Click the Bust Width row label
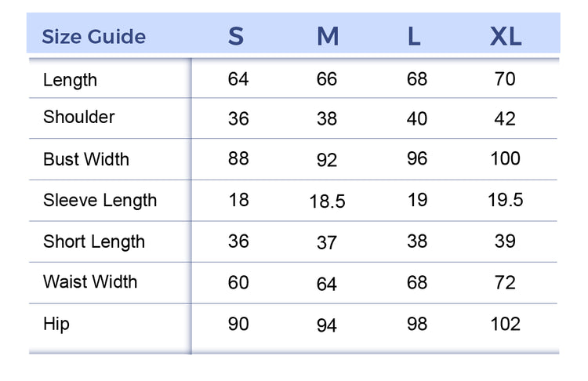Viewport: 588px width, 381px height. tap(86, 159)
